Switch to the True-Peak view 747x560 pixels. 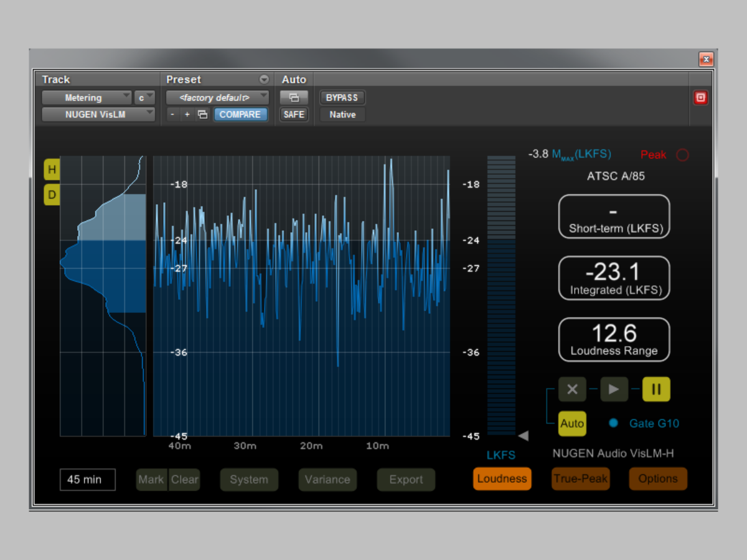(x=580, y=478)
